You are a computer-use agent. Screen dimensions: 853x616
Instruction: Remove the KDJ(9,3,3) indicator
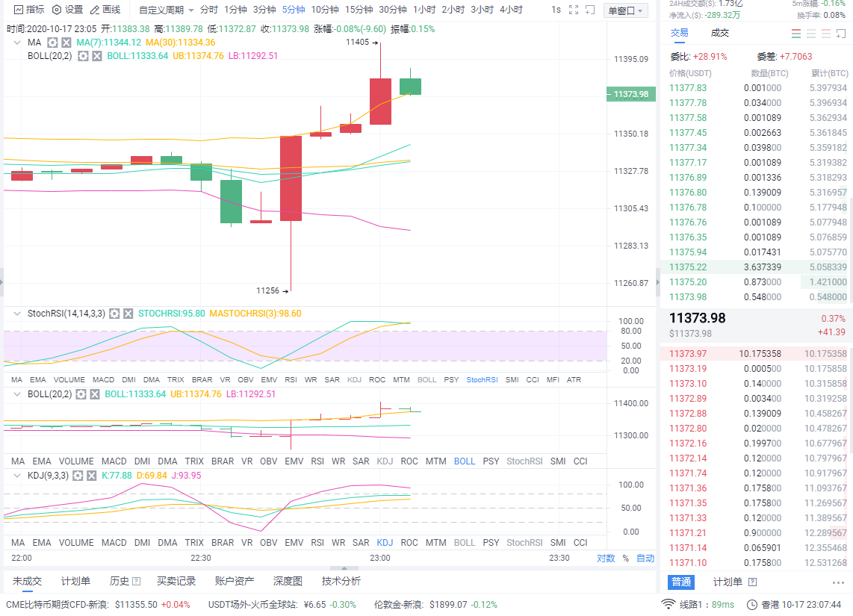coord(91,475)
